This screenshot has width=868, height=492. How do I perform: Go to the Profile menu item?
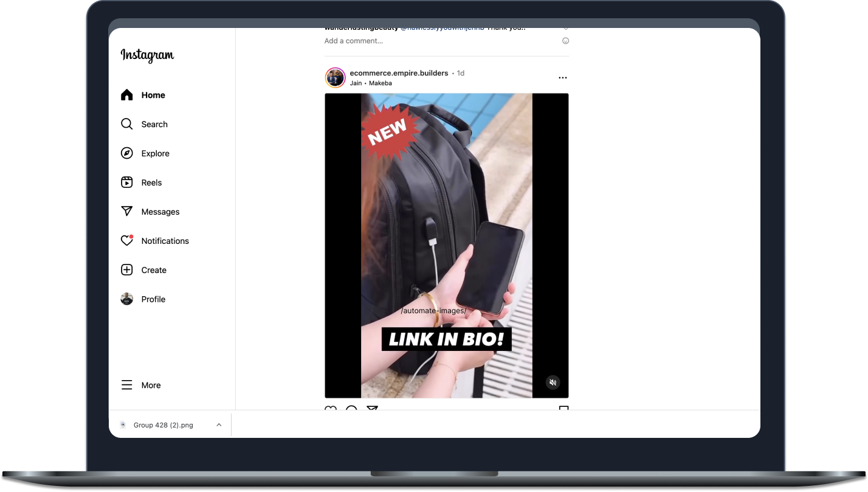[x=153, y=299]
